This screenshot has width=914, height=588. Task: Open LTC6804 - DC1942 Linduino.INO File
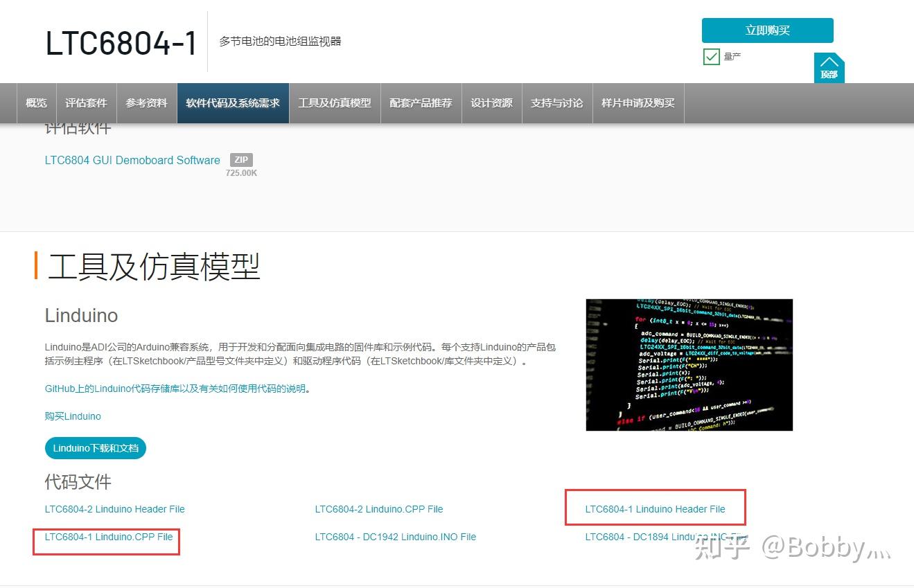pos(395,537)
